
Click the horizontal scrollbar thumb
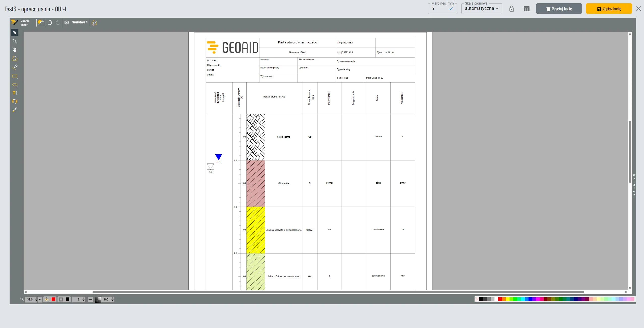338,292
